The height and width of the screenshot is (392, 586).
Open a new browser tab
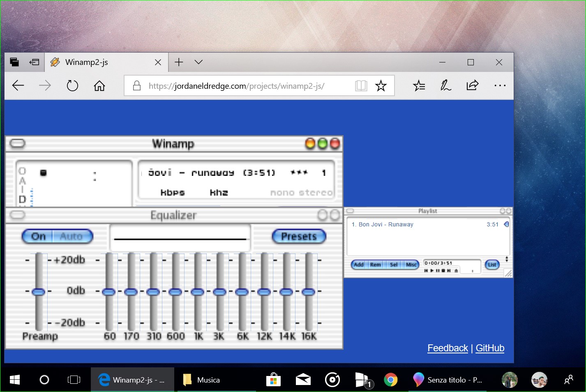(x=179, y=62)
